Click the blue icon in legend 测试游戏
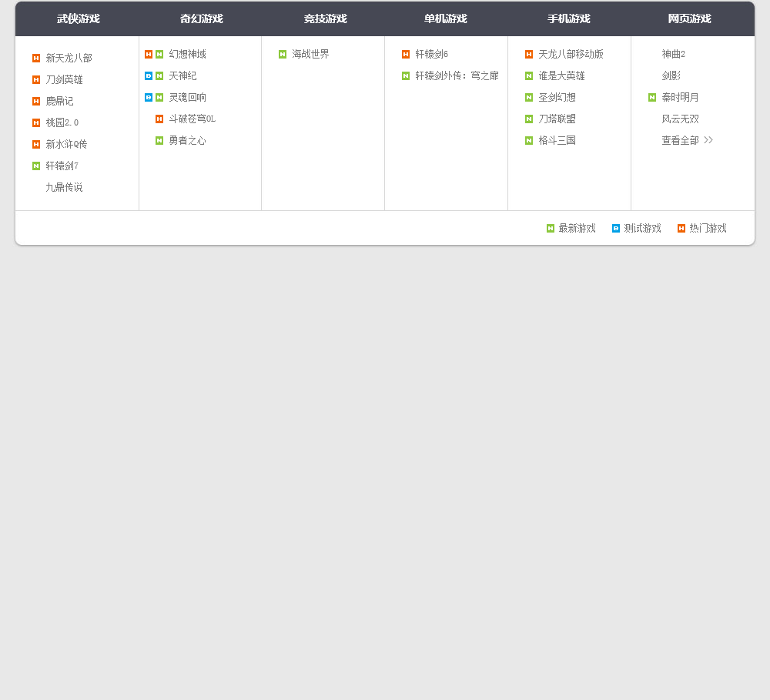 point(616,229)
